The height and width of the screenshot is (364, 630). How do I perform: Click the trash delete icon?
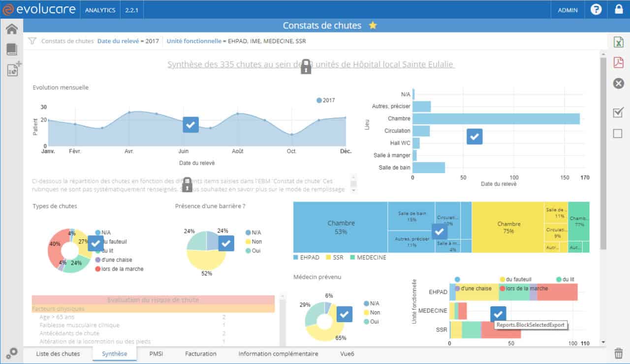coord(618,352)
